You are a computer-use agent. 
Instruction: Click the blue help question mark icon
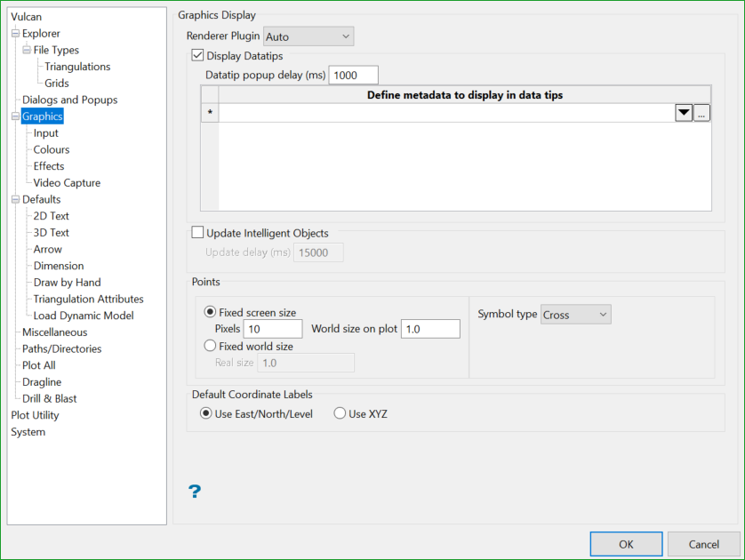[x=195, y=491]
